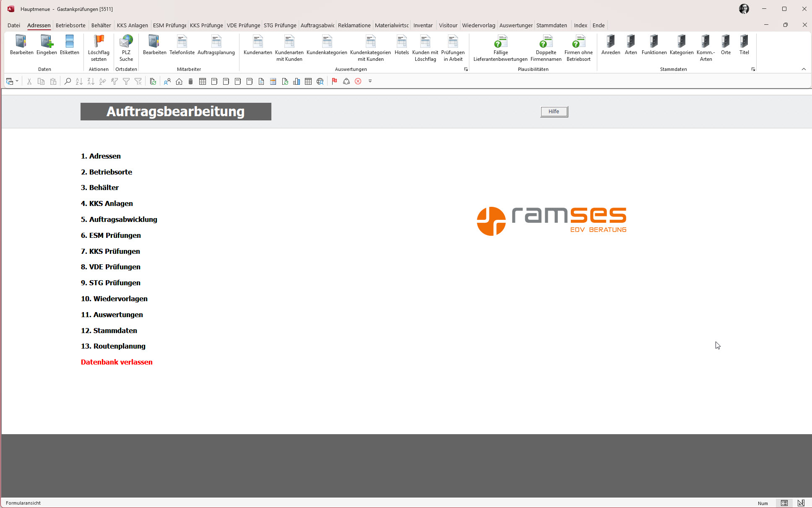Open menu entry 3. Behälter

point(100,188)
